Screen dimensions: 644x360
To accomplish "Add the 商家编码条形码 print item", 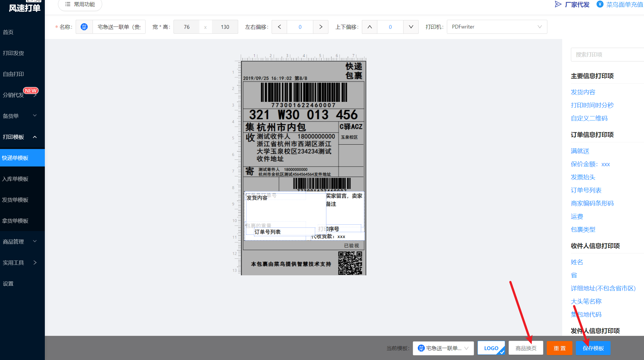I will coord(592,203).
